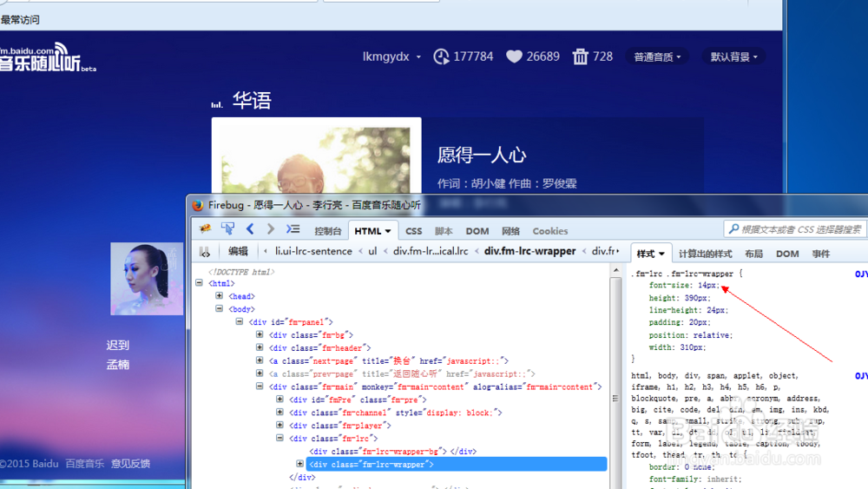Screen dimensions: 868x489
Task: Select li.ui-lrc-sentence in breadcrumb path
Action: (313, 251)
